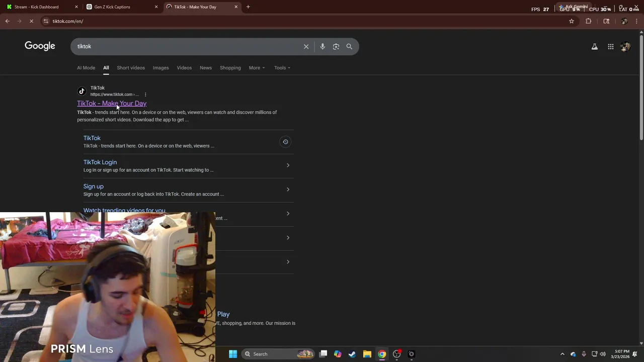644x362 pixels.
Task: Switch to Shopping tab
Action: coord(230,68)
